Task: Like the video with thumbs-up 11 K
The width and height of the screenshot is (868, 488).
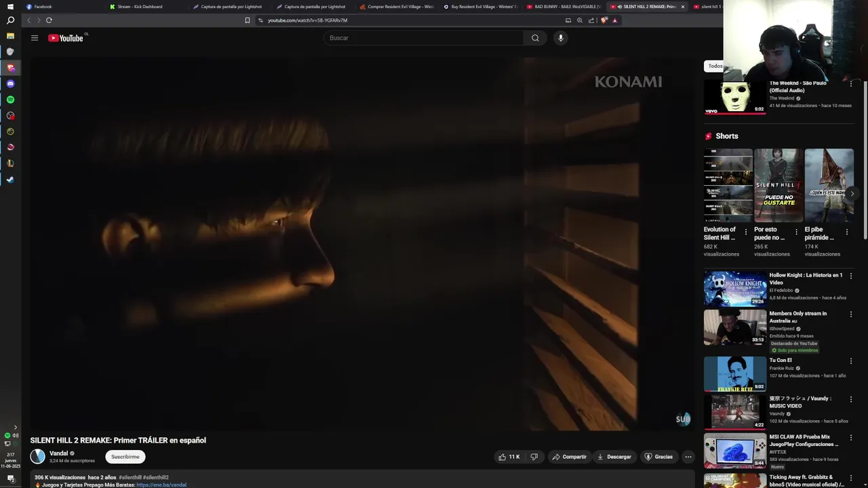Action: click(509, 457)
